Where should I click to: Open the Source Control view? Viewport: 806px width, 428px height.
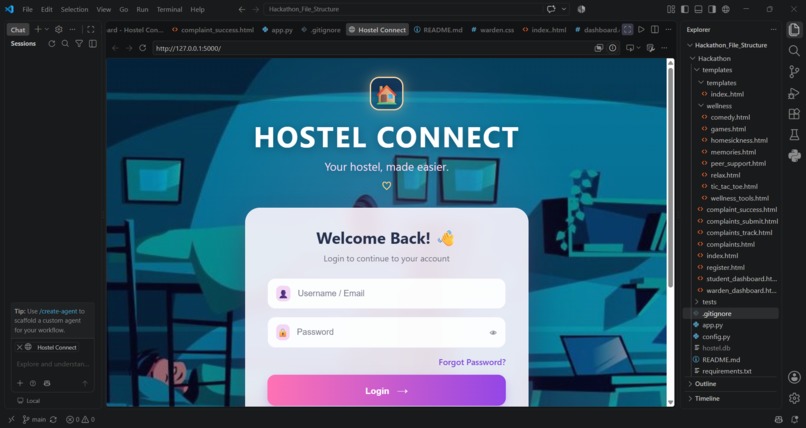point(794,71)
